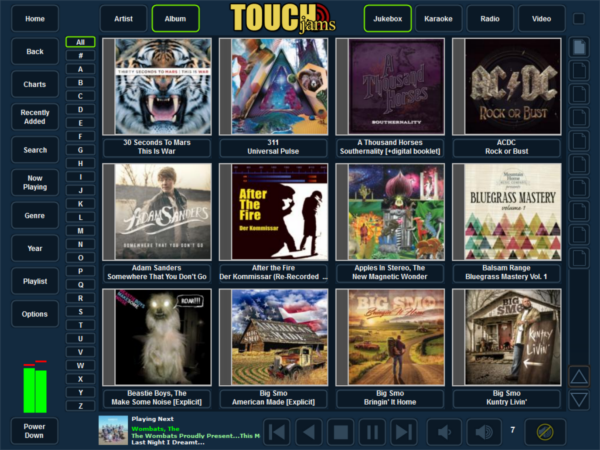Click the 'ACDC Rock or Bust' label

pyautogui.click(x=507, y=147)
